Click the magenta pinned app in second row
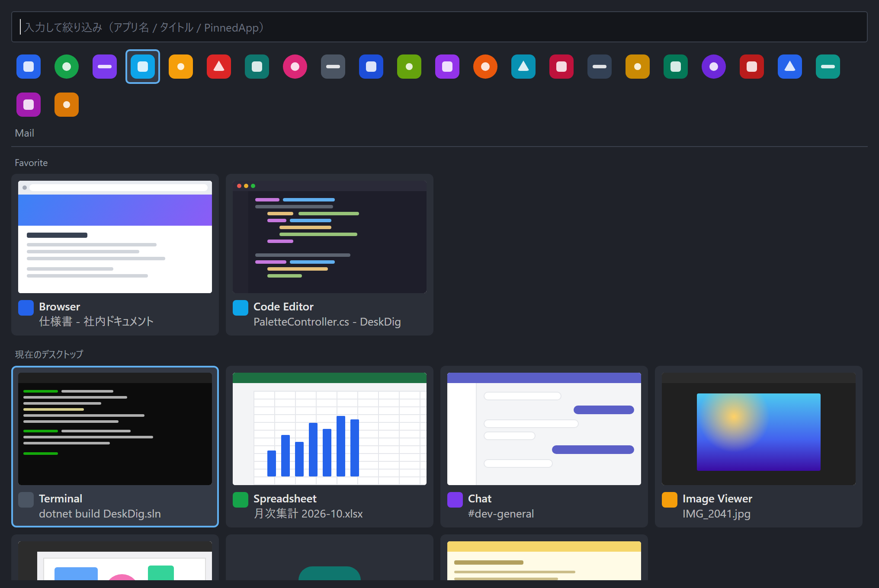879x588 pixels. 29,105
